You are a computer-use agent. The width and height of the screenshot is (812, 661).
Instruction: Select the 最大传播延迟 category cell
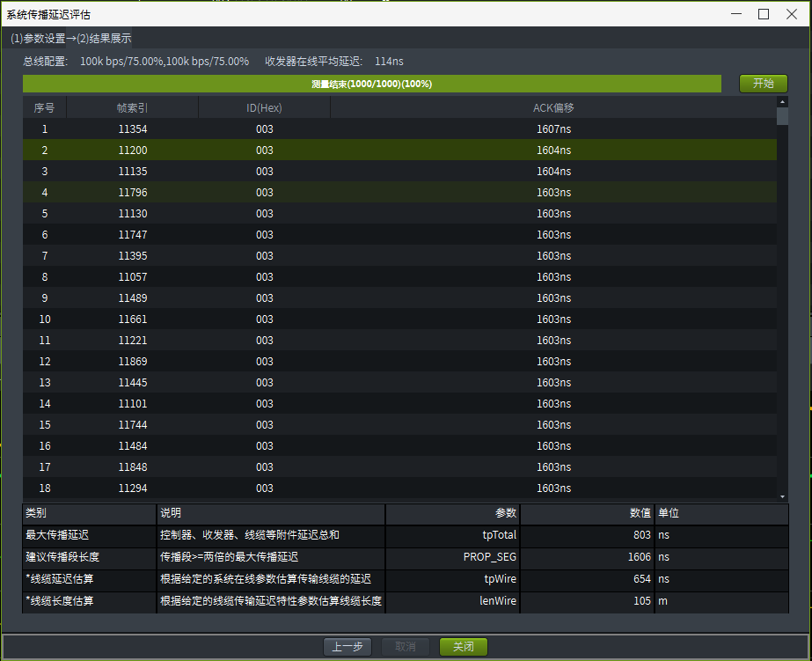[89, 535]
